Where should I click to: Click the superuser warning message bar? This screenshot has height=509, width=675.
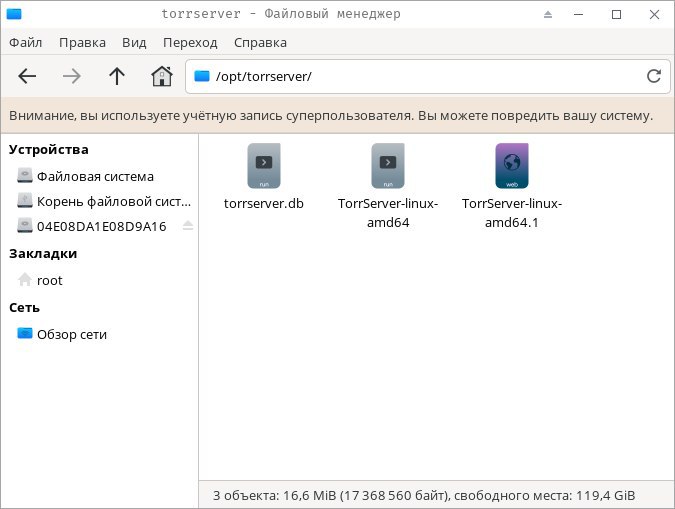point(338,115)
